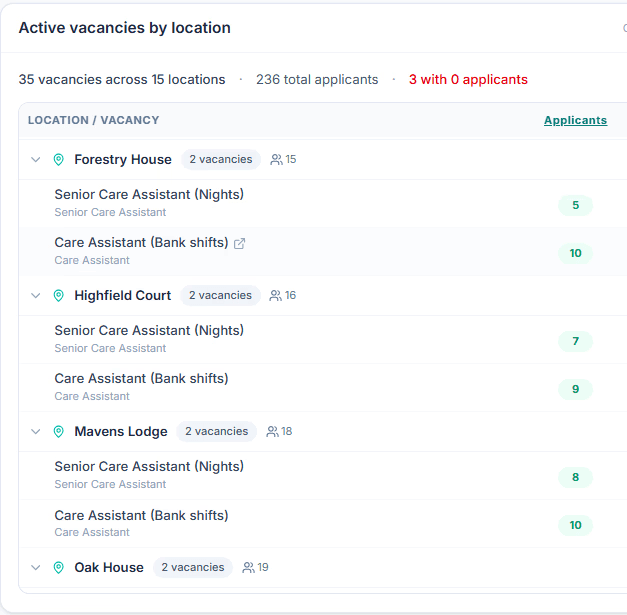Screen dimensions: 627x615
Task: Collapse the Mavens Lodge location group
Action: pyautogui.click(x=36, y=431)
